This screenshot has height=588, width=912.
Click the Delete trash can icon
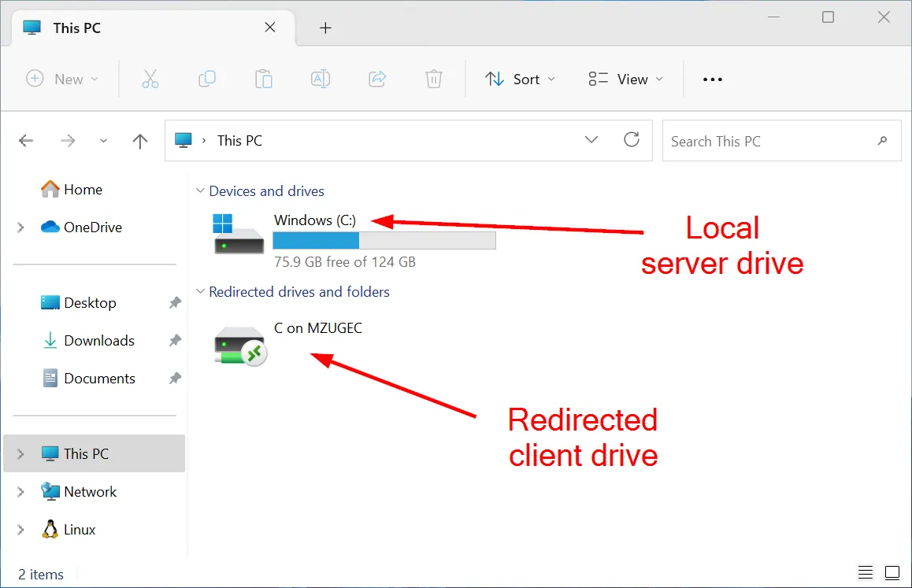pos(433,79)
